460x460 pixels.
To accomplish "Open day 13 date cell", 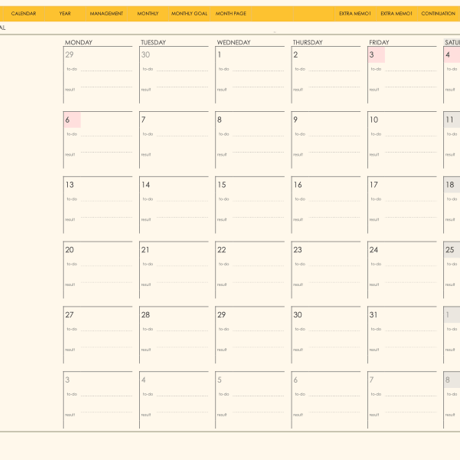I will [70, 185].
